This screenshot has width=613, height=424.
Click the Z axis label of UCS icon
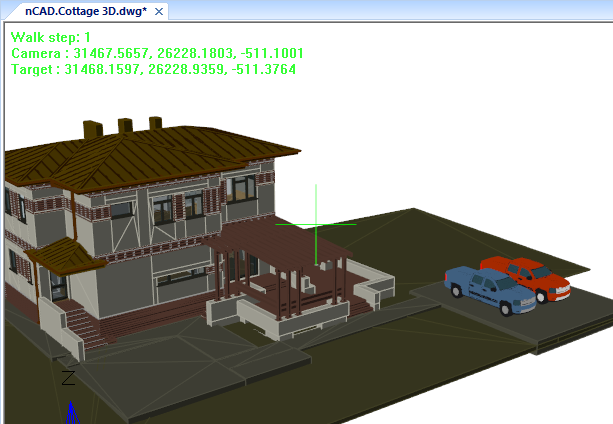pyautogui.click(x=68, y=378)
